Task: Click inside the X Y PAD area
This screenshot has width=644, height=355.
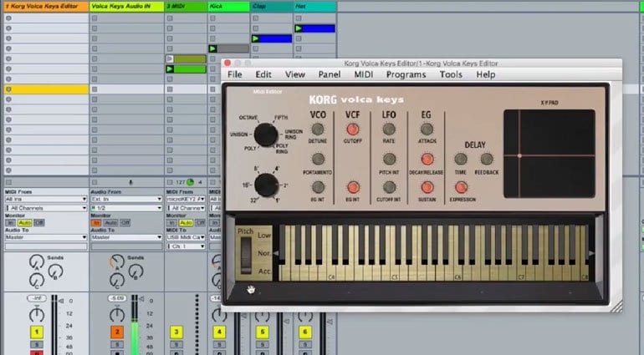Action: tap(549, 154)
